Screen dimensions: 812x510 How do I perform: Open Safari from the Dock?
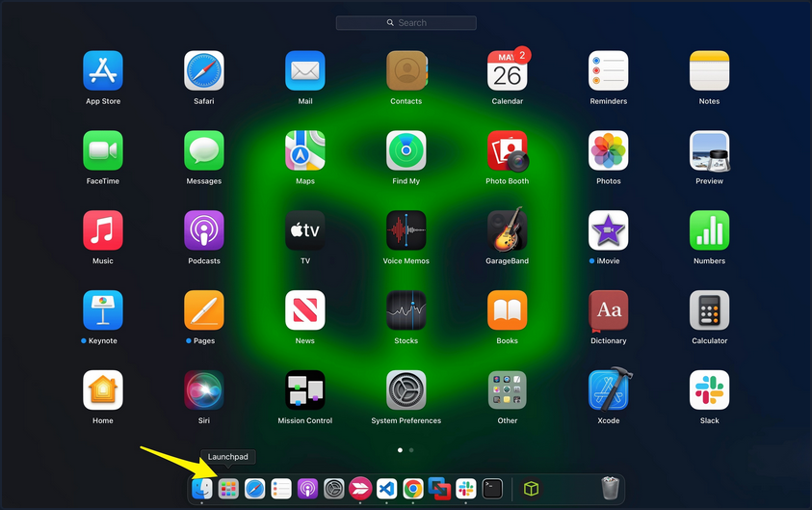click(255, 489)
